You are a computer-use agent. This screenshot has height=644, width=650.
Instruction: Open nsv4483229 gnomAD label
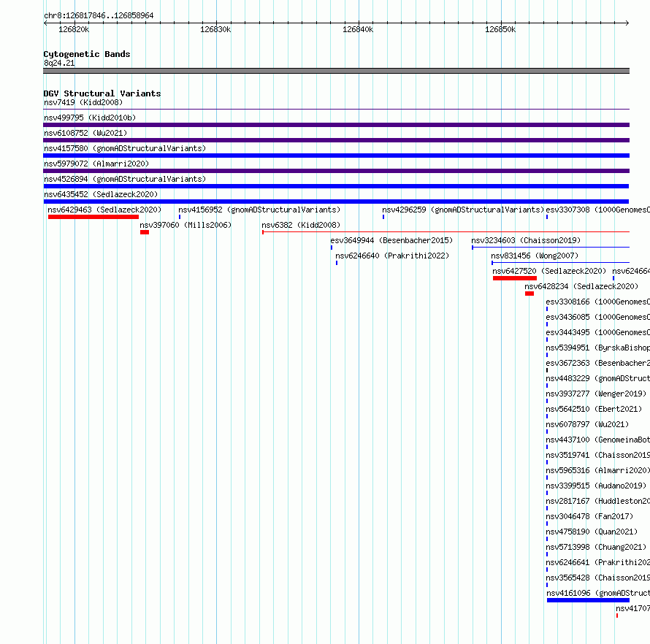pos(597,378)
